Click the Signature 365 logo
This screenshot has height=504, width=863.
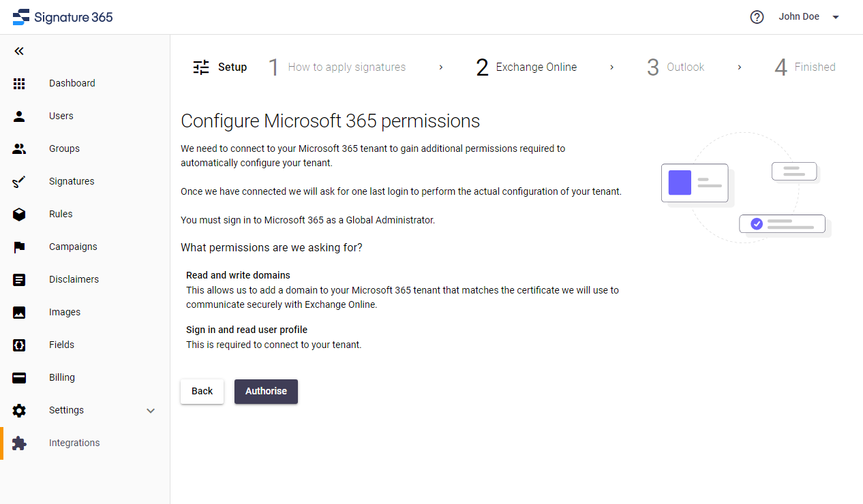click(63, 17)
